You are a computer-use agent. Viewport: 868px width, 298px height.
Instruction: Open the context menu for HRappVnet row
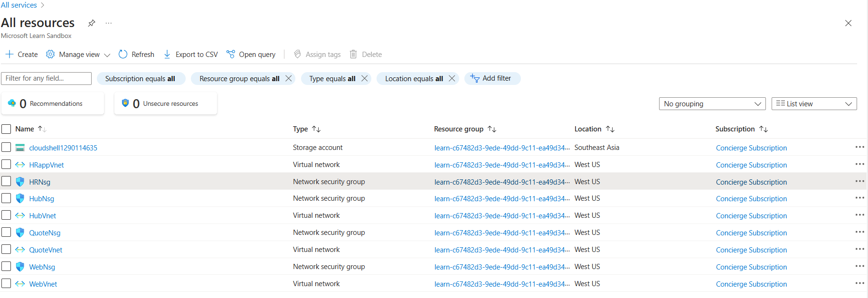coord(859,164)
